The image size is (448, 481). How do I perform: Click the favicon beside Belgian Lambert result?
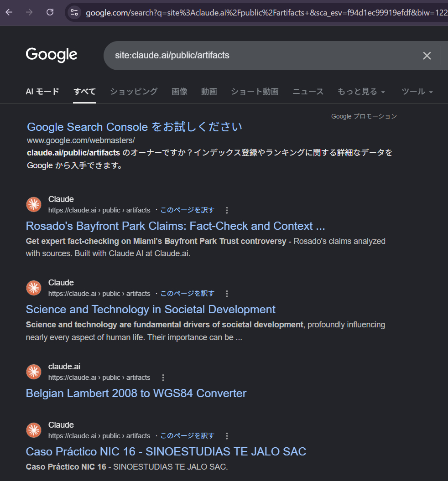point(34,372)
